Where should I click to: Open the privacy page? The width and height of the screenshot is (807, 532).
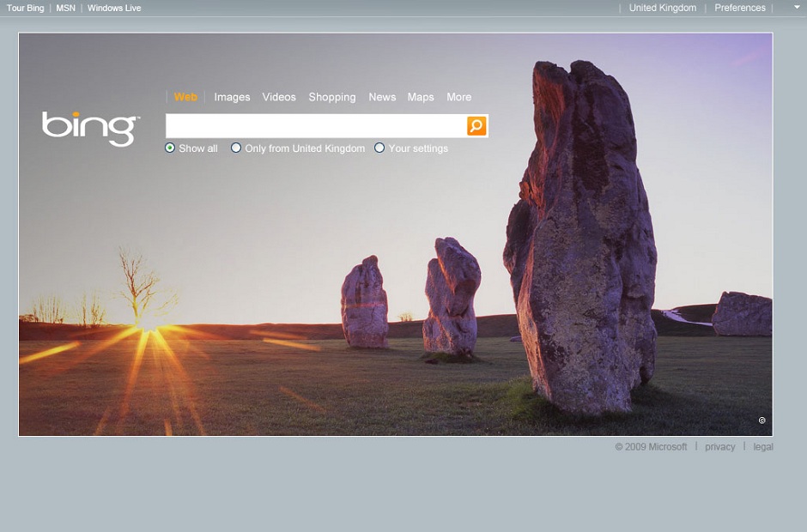pos(719,446)
